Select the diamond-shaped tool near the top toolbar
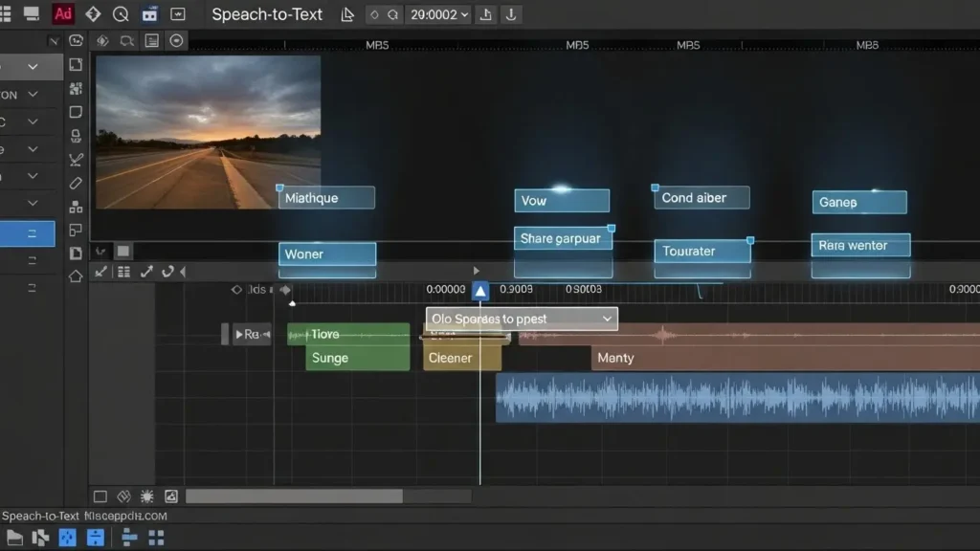 coord(94,13)
